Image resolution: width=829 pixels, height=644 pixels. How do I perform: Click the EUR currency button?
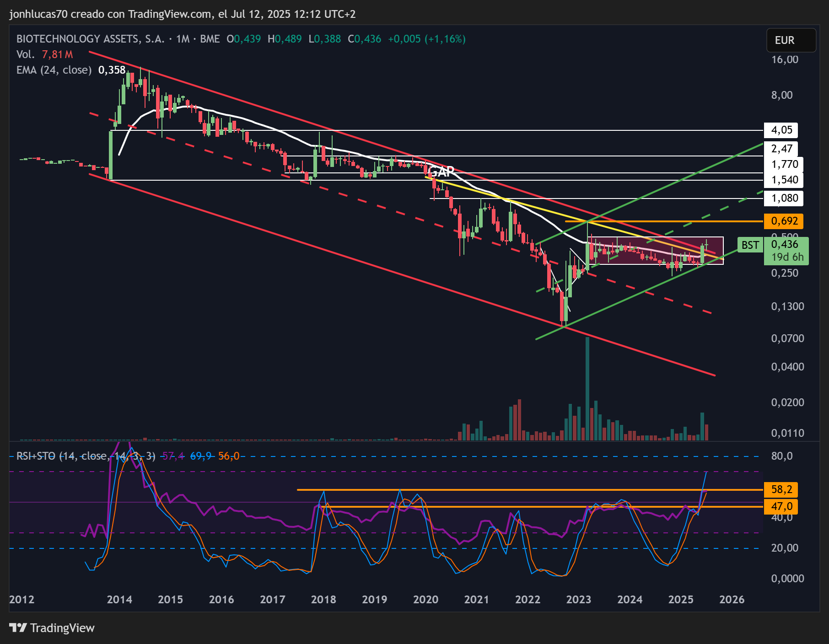(791, 40)
